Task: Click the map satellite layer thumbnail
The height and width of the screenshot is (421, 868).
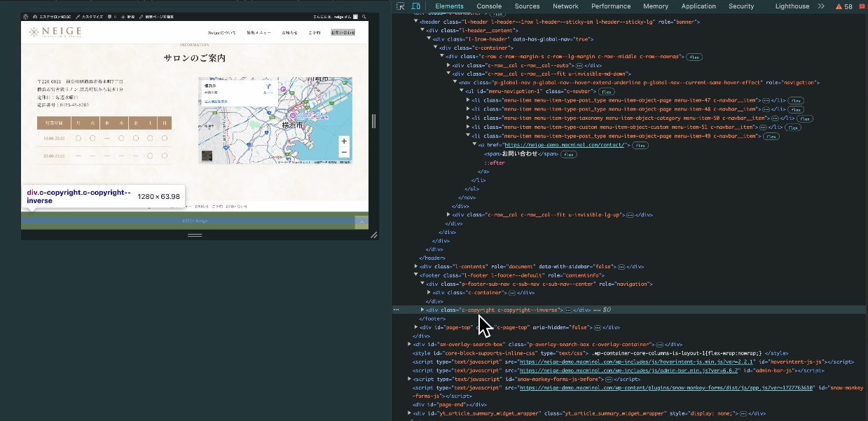Action: [207, 156]
